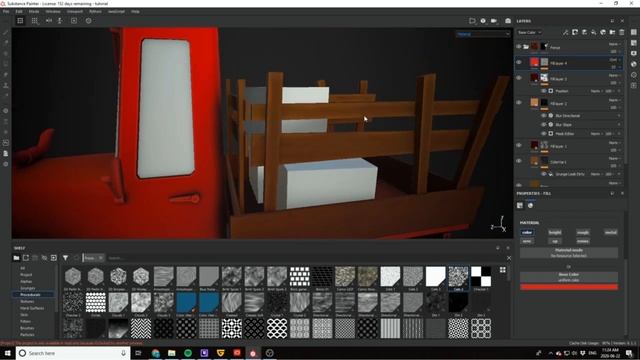Toggle visibility of Fill layer 1
640x360 pixels.
519,145
